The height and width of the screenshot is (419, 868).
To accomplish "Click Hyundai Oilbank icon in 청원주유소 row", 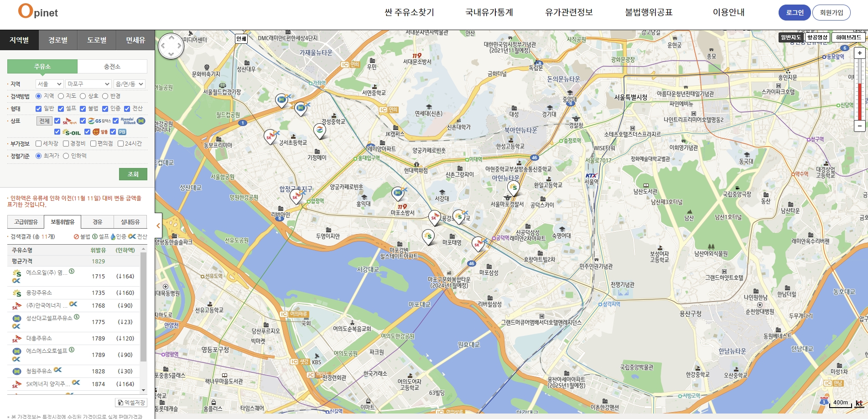I will pos(17,372).
